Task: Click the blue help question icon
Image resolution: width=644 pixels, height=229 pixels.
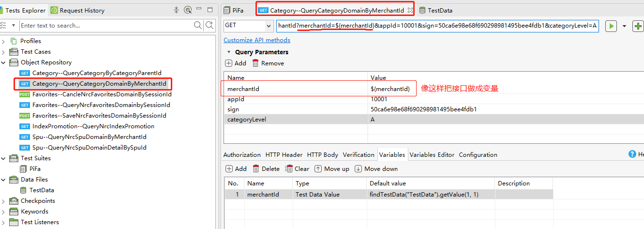Action: pos(632,154)
